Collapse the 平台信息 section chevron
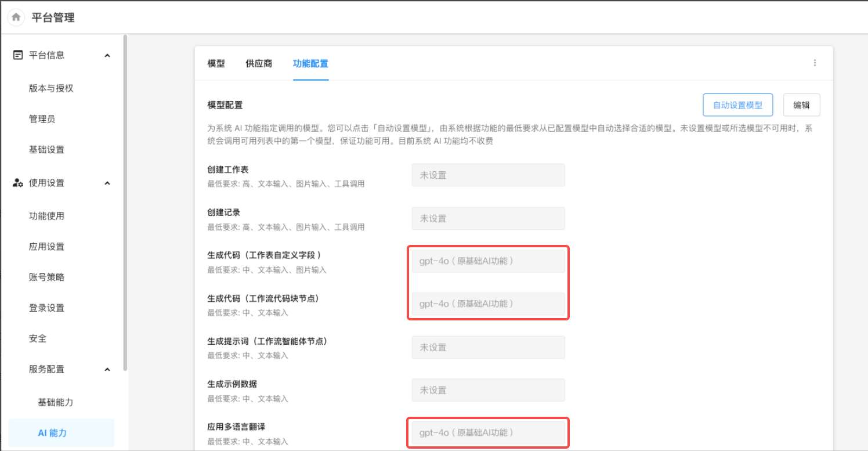Image resolution: width=868 pixels, height=451 pixels. pos(107,55)
